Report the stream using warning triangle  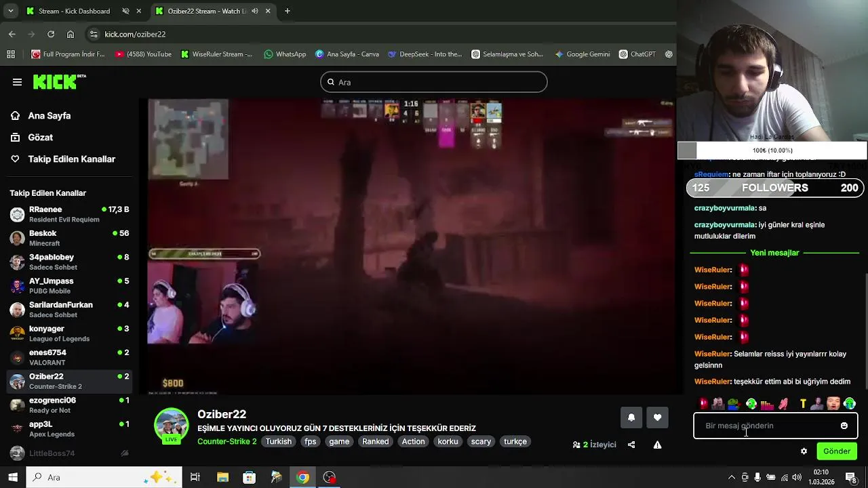657,445
